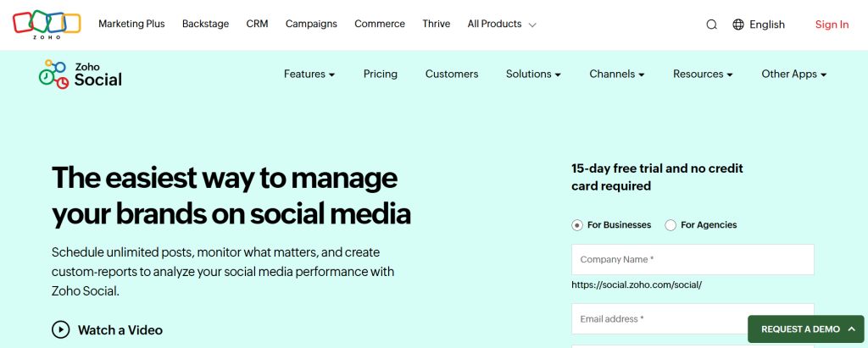
Task: Open the CRM product link
Action: click(258, 24)
